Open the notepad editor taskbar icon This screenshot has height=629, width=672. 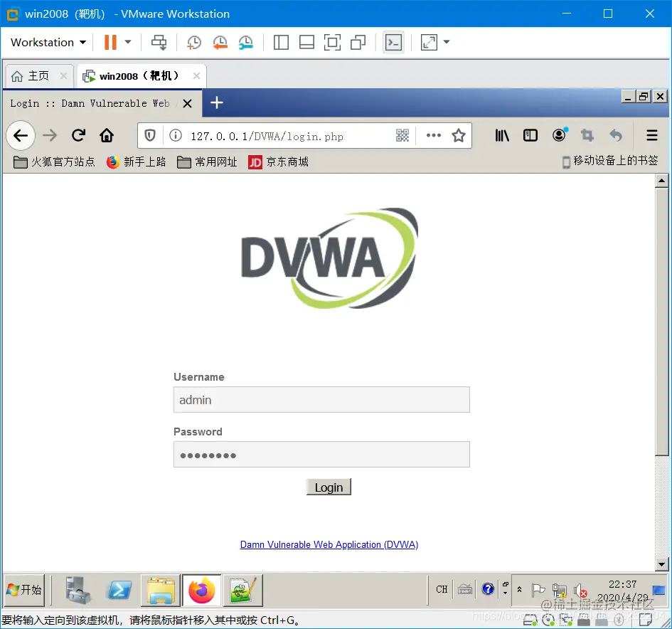(x=243, y=590)
